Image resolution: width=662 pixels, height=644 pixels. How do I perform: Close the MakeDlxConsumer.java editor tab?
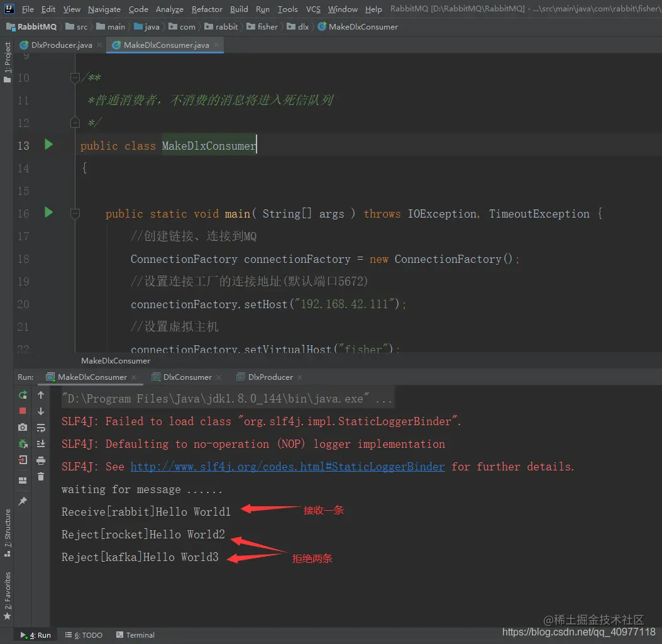[x=216, y=45]
